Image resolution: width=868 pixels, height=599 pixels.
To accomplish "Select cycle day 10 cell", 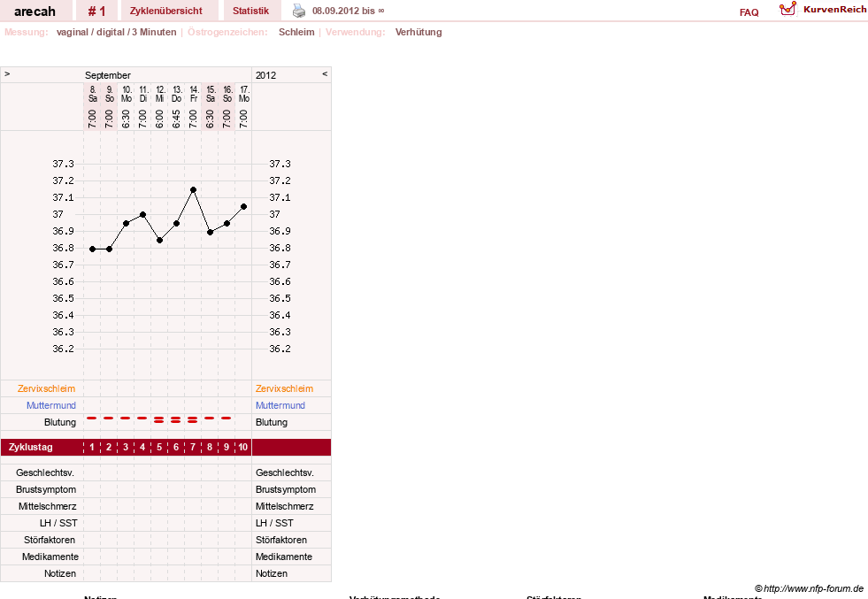I will point(243,448).
